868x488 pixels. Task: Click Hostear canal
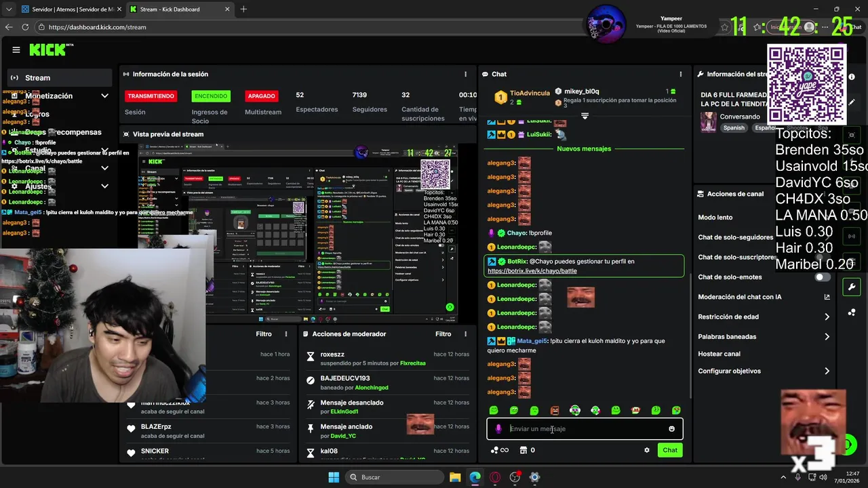(719, 354)
